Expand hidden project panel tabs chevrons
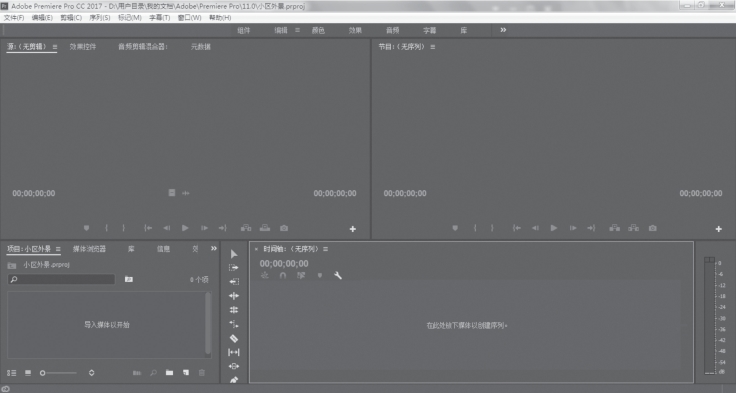Viewport: 736px width, 393px height. 214,248
